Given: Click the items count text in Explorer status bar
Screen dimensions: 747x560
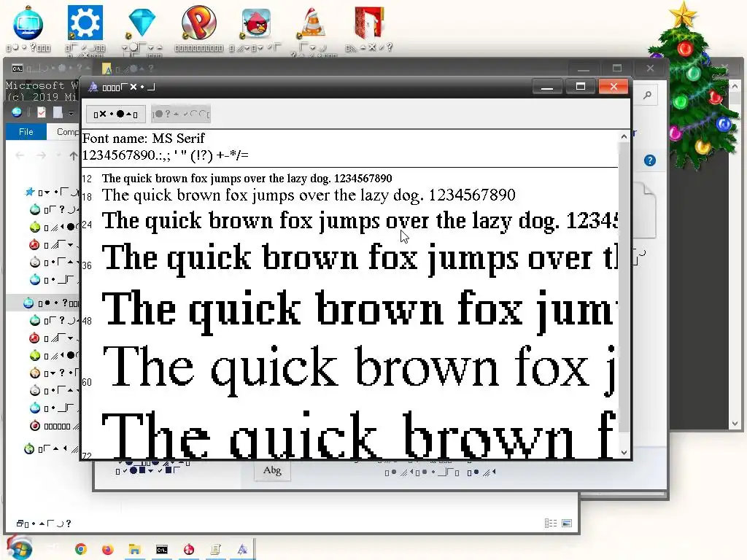Looking at the screenshot, I should (44, 524).
